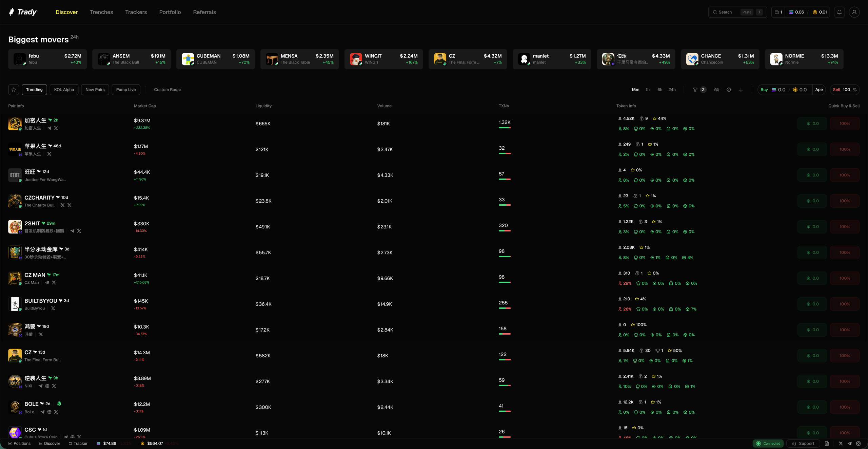
Task: Click the BNB balance 0.01 icon
Action: coord(815,12)
